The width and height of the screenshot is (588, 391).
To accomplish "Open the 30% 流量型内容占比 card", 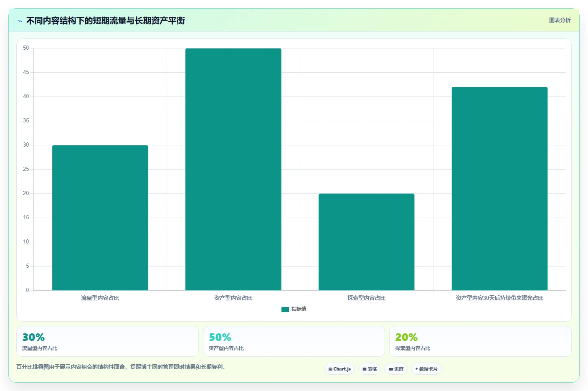I will click(107, 341).
